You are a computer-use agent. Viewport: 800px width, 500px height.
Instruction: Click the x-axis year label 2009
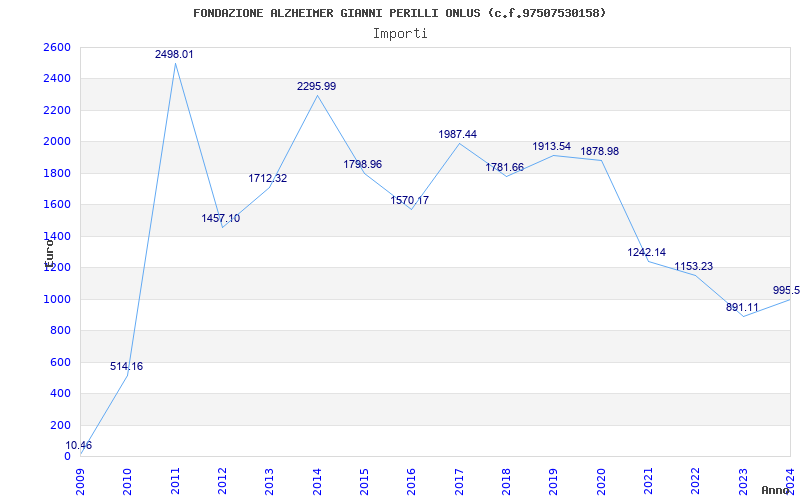coord(81,482)
